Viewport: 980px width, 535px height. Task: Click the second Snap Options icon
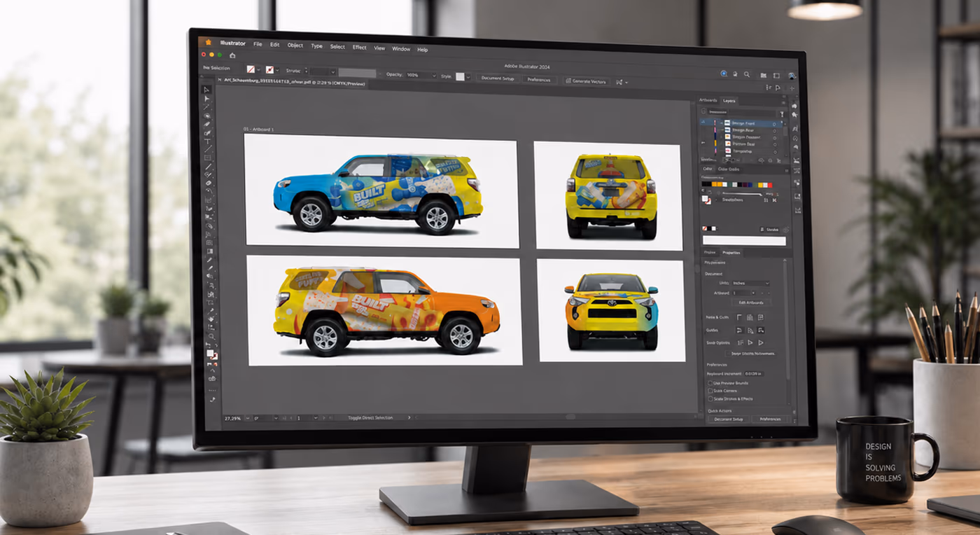pyautogui.click(x=750, y=342)
